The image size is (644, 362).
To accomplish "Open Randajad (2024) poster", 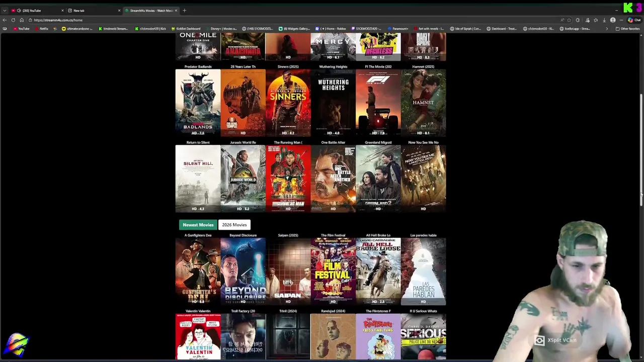I will 333,337.
